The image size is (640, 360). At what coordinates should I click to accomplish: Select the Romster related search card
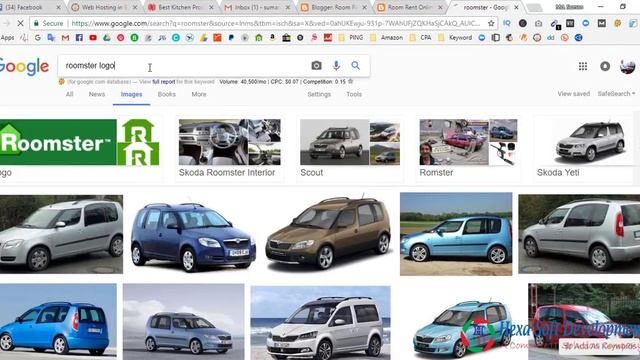(x=469, y=149)
